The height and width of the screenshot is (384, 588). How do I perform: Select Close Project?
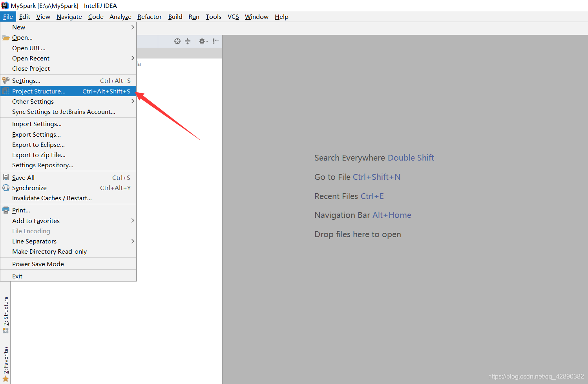click(x=68, y=68)
